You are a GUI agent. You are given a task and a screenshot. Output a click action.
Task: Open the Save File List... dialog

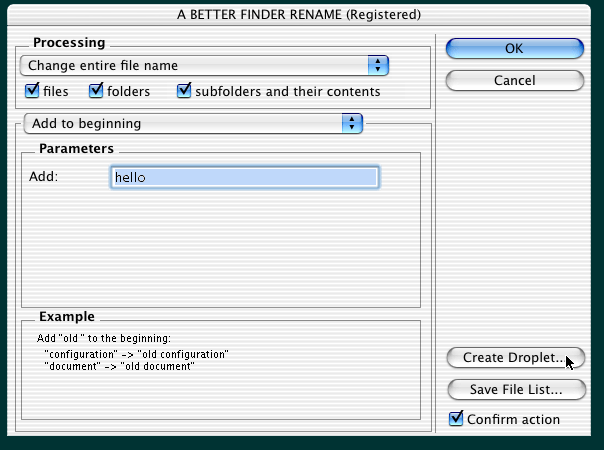click(x=516, y=390)
